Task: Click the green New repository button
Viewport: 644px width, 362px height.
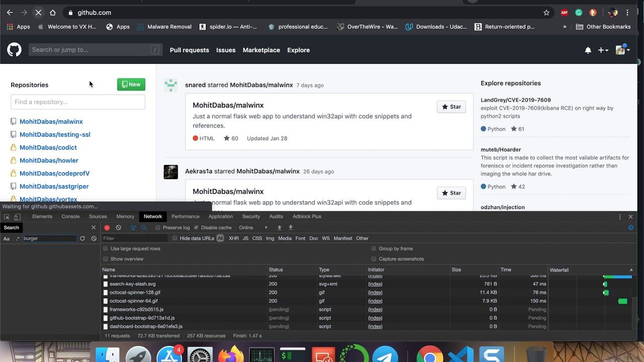Action: [x=131, y=84]
